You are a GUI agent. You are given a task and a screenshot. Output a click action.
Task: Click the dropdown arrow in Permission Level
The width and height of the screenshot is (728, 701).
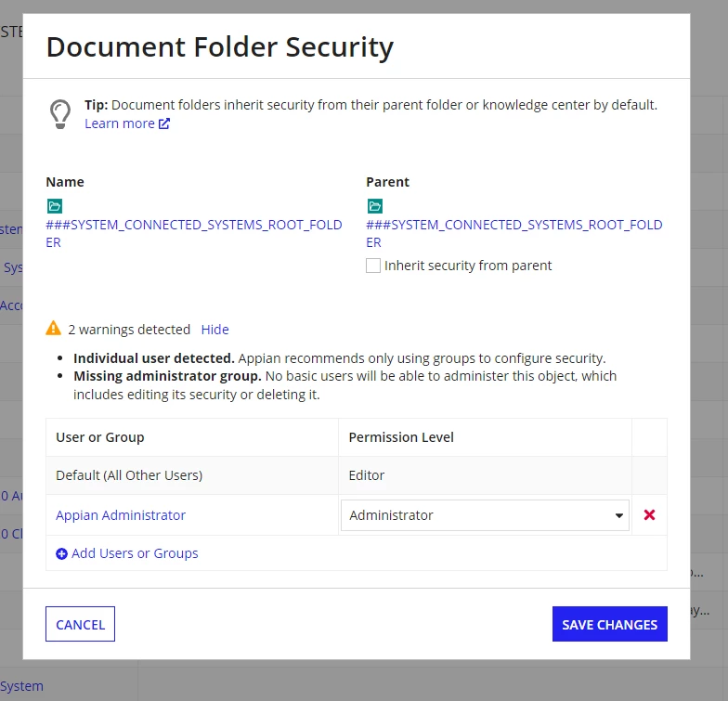tap(618, 516)
